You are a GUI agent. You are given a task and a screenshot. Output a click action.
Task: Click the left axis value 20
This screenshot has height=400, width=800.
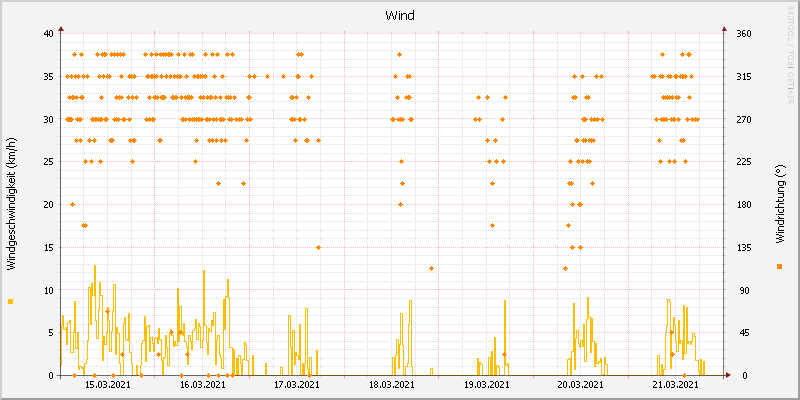click(48, 205)
